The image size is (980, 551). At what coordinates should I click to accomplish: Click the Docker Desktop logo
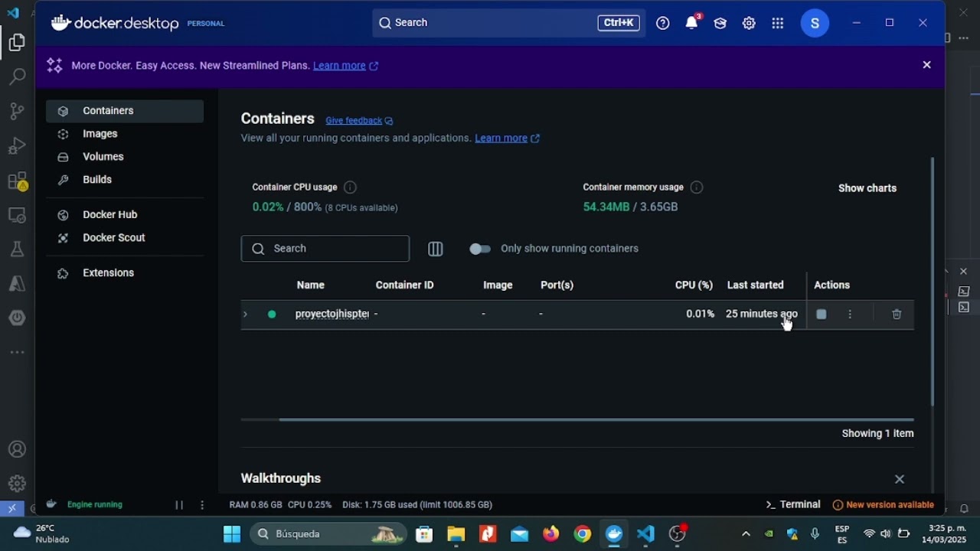click(x=115, y=24)
